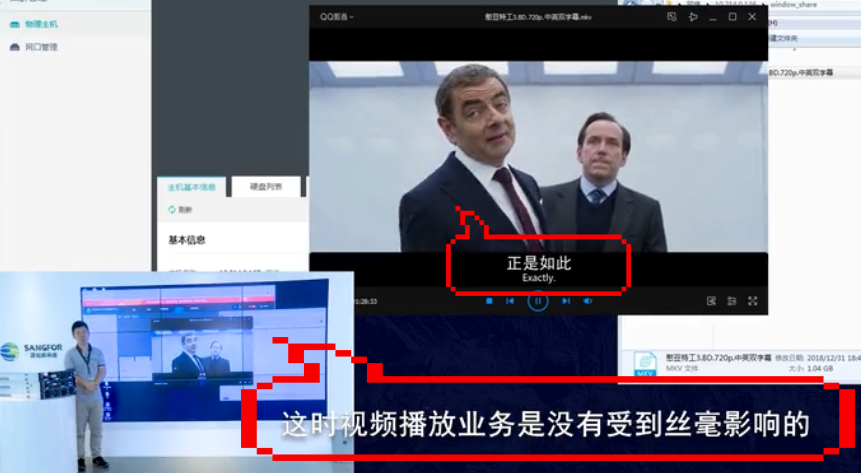Switch QQ影音 player to mini mode icon
The width and height of the screenshot is (861, 473).
point(672,17)
